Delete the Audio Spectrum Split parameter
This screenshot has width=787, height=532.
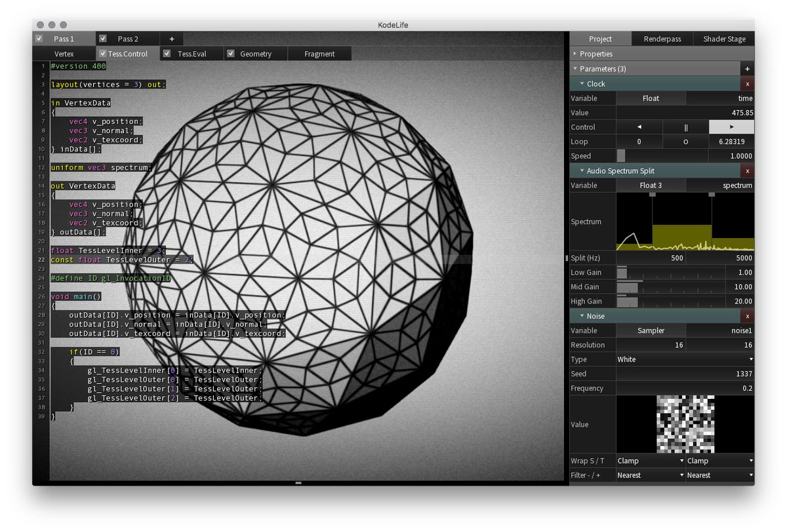click(x=748, y=171)
